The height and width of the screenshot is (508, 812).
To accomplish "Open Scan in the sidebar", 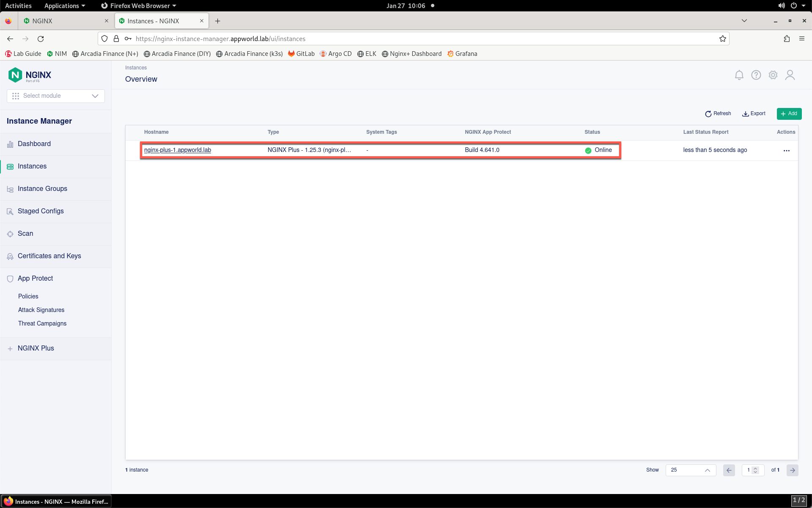I will [25, 234].
